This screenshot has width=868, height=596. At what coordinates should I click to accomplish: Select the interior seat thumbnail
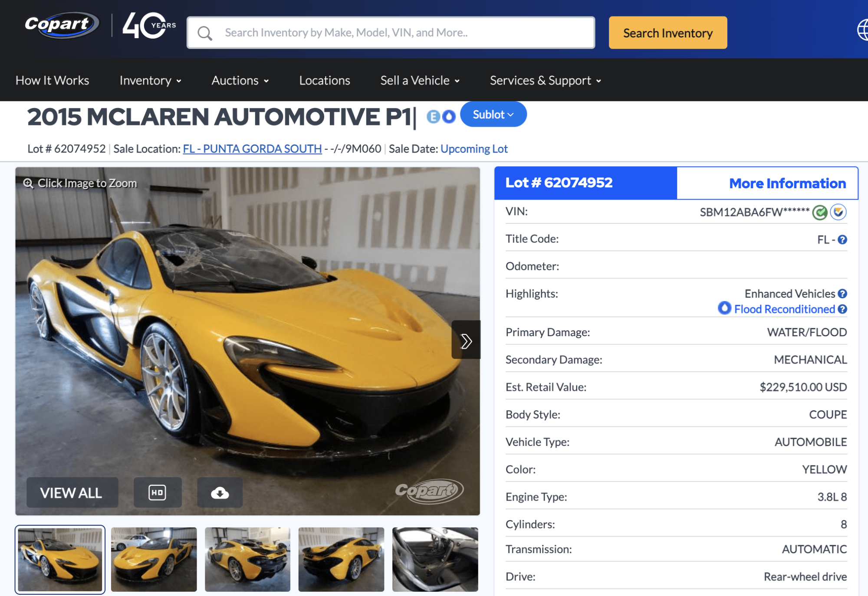click(x=435, y=560)
